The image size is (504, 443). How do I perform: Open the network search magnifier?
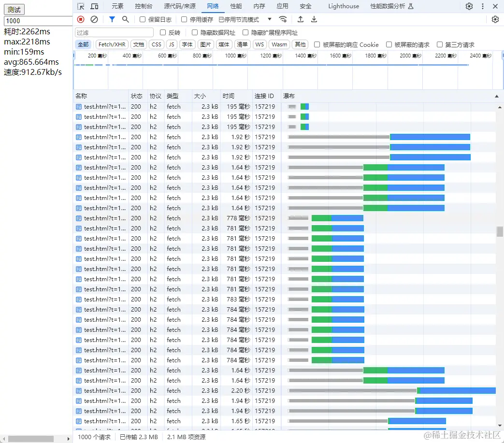(x=125, y=19)
